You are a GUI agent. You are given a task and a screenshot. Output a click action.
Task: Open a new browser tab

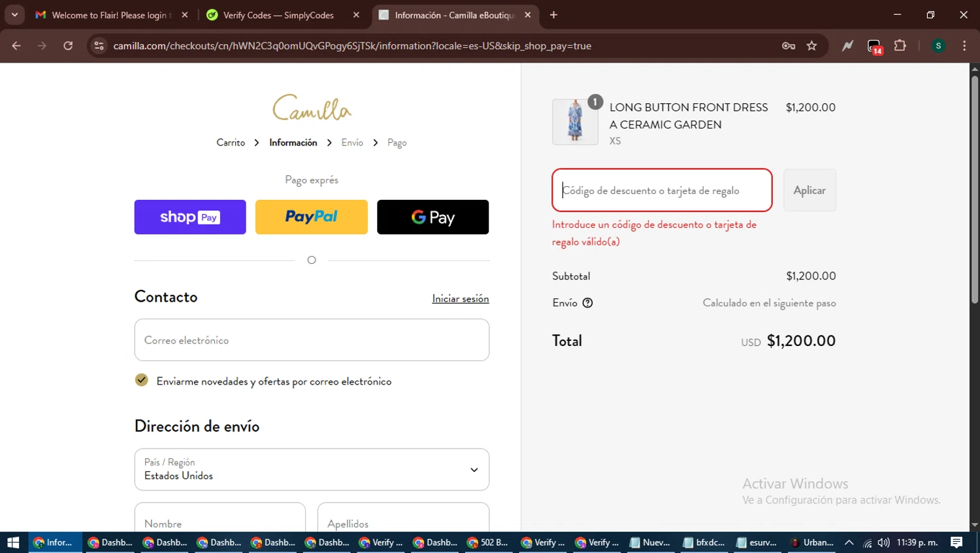(x=553, y=15)
